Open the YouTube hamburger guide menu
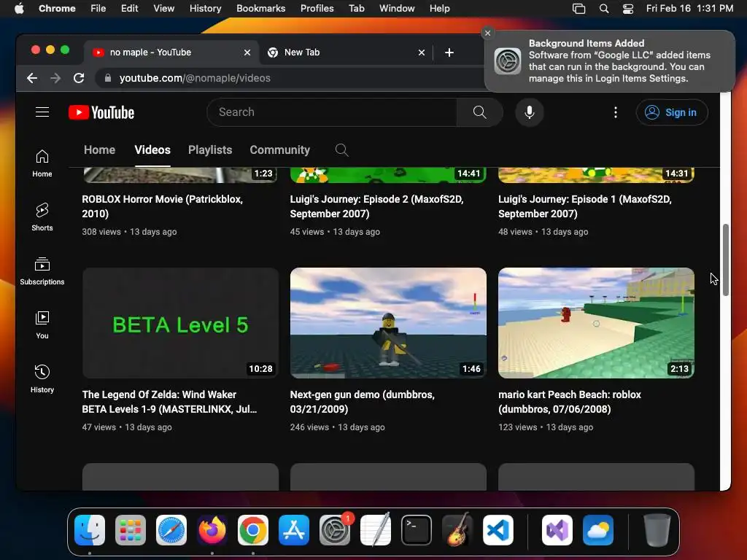This screenshot has height=560, width=747. pos(42,112)
